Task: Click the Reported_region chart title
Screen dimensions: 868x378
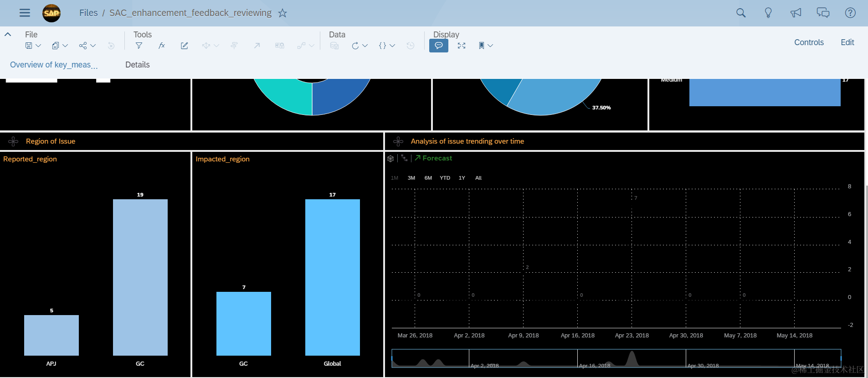Action: [x=30, y=159]
